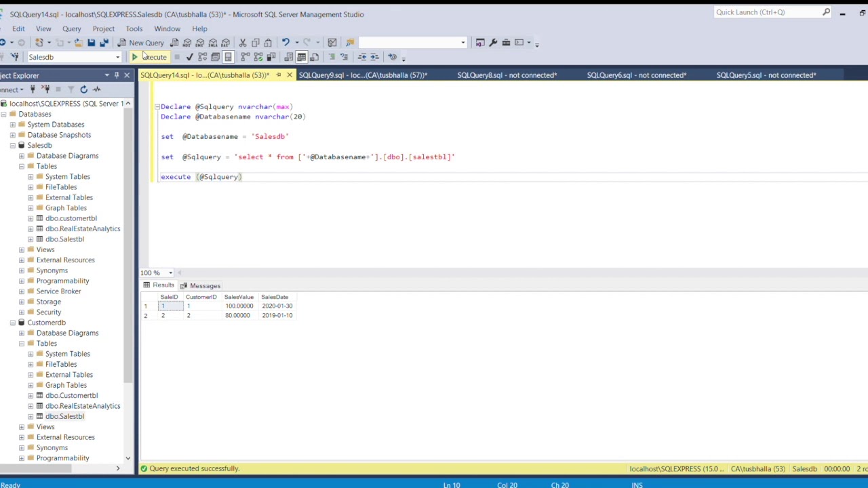Decrease the line indent
Image resolution: width=868 pixels, height=488 pixels.
[x=362, y=57]
